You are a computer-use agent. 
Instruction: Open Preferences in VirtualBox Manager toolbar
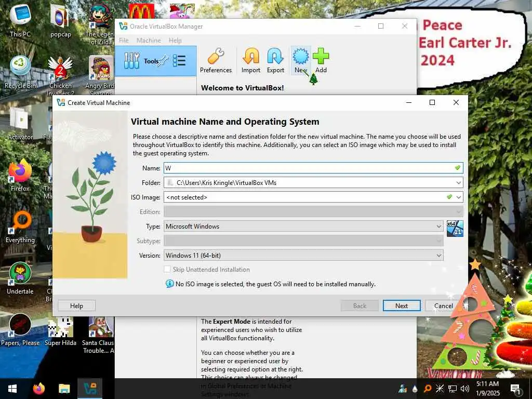click(216, 60)
